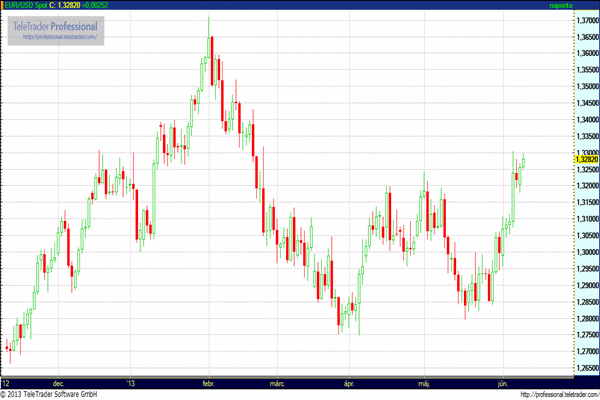Click the TeleTrader Professional logo
This screenshot has width=600, height=400.
[x=56, y=25]
